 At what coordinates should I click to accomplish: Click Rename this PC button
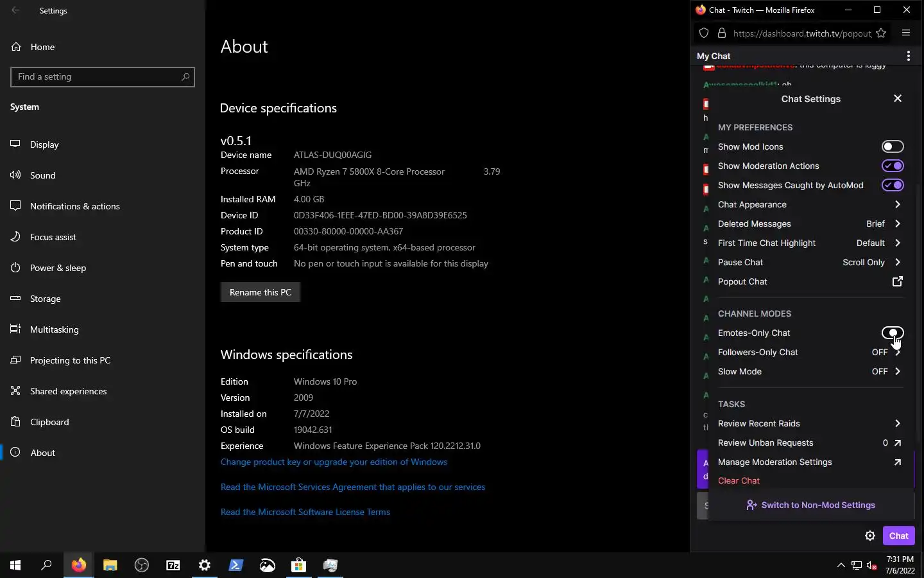click(x=261, y=292)
